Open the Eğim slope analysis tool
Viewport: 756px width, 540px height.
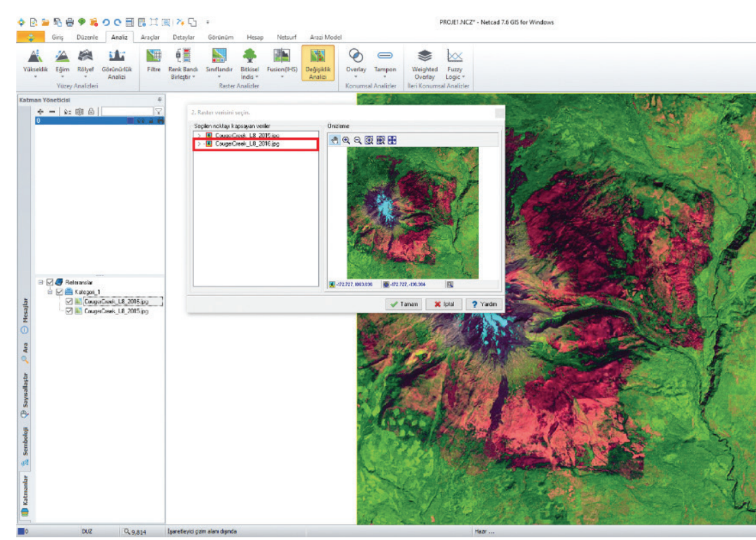62,61
